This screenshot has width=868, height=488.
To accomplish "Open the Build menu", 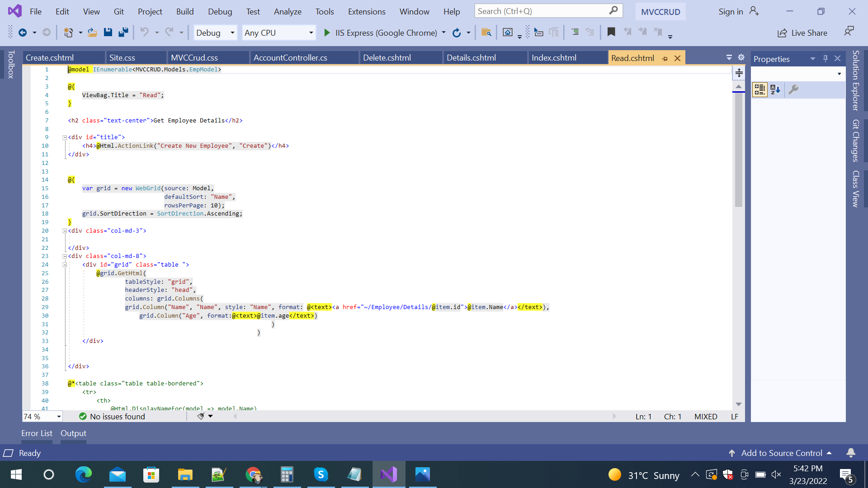I will point(184,11).
